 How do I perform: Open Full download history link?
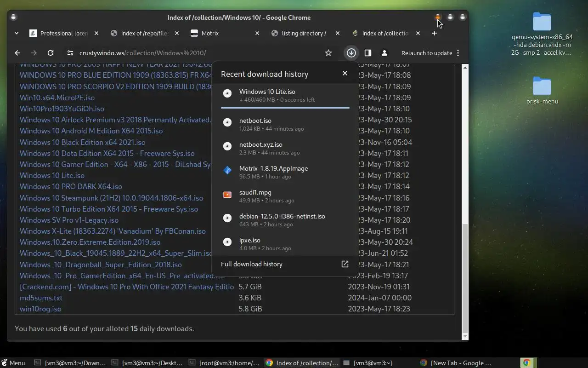click(252, 264)
